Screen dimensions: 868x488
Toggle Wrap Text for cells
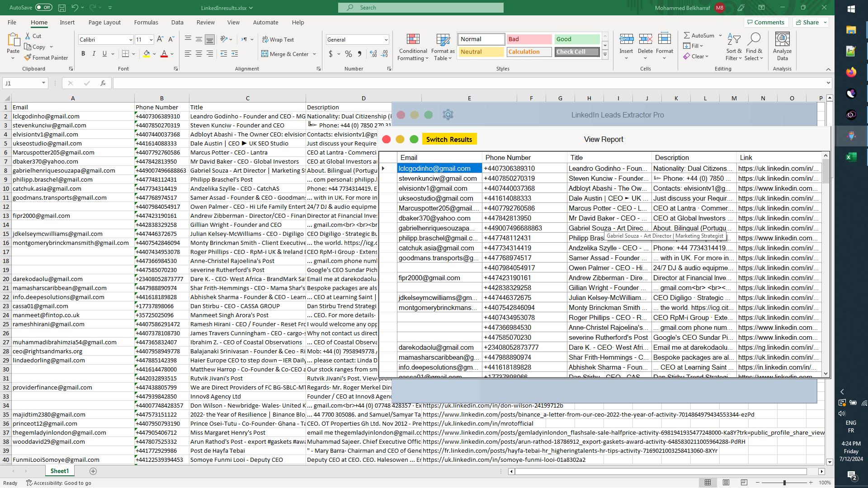click(x=278, y=40)
